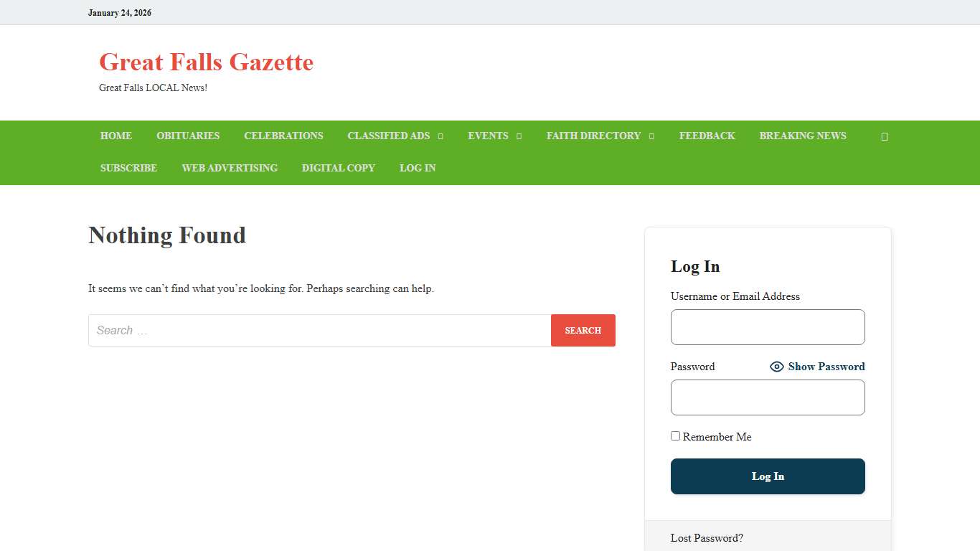Tick the Remember Me checkbox
Screen dimensions: 980x551
pyautogui.click(x=675, y=436)
